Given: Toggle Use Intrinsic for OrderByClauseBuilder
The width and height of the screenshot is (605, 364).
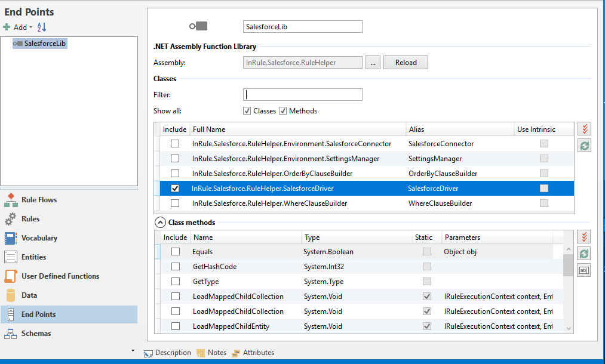Looking at the screenshot, I should [x=544, y=174].
